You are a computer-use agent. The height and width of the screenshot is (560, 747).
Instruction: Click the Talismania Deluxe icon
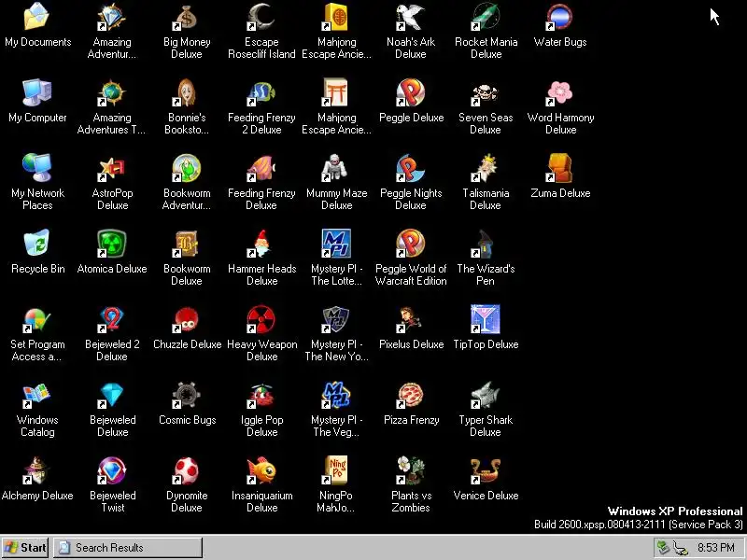(486, 168)
